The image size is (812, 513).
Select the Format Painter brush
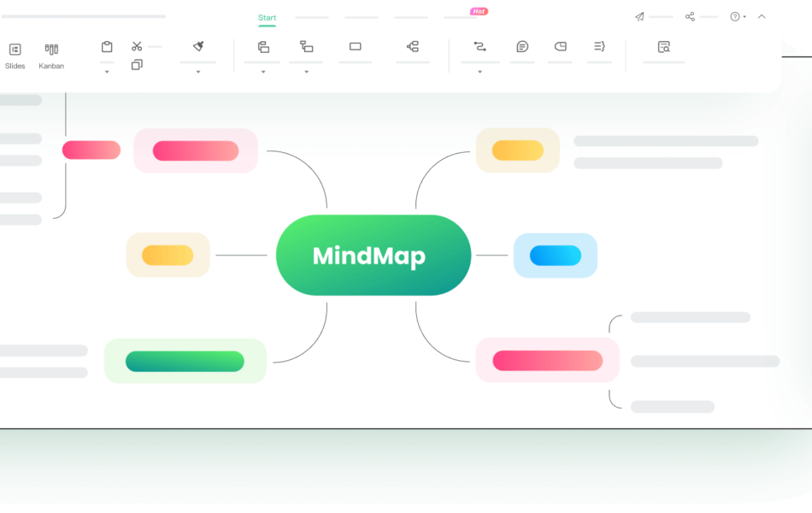pyautogui.click(x=198, y=47)
